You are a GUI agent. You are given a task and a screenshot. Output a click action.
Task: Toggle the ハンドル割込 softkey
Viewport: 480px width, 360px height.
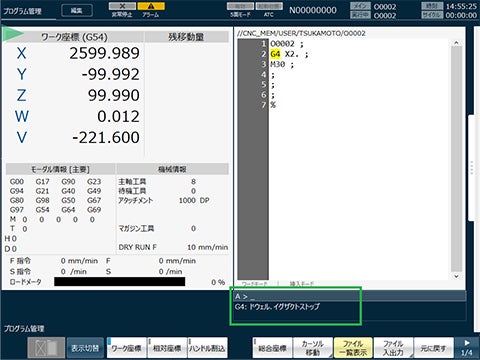[208, 348]
